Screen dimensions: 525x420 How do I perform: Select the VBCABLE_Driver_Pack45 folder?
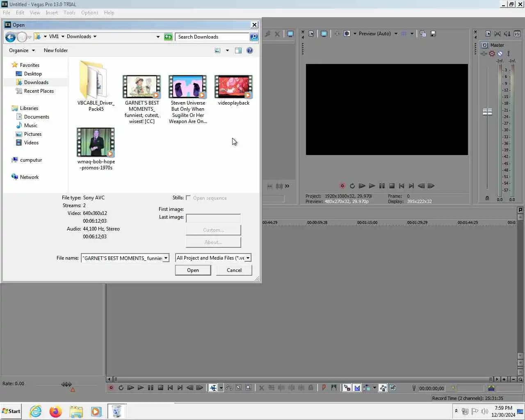[96, 86]
